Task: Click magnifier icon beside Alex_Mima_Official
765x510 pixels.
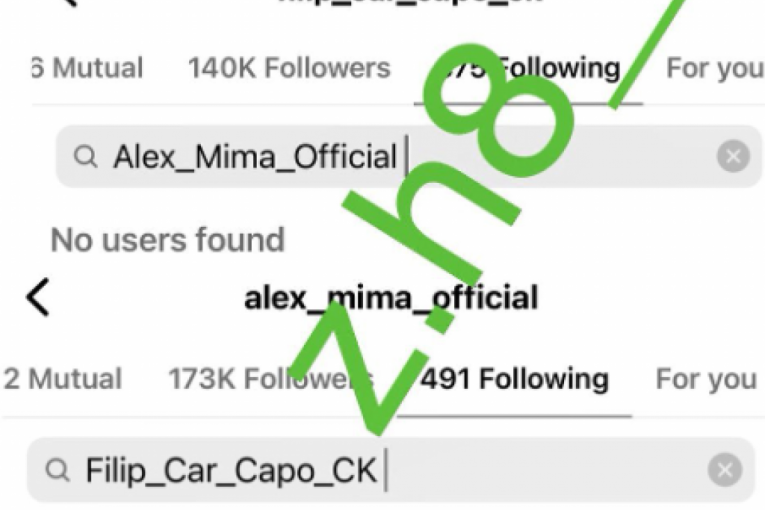Action: coord(86,157)
